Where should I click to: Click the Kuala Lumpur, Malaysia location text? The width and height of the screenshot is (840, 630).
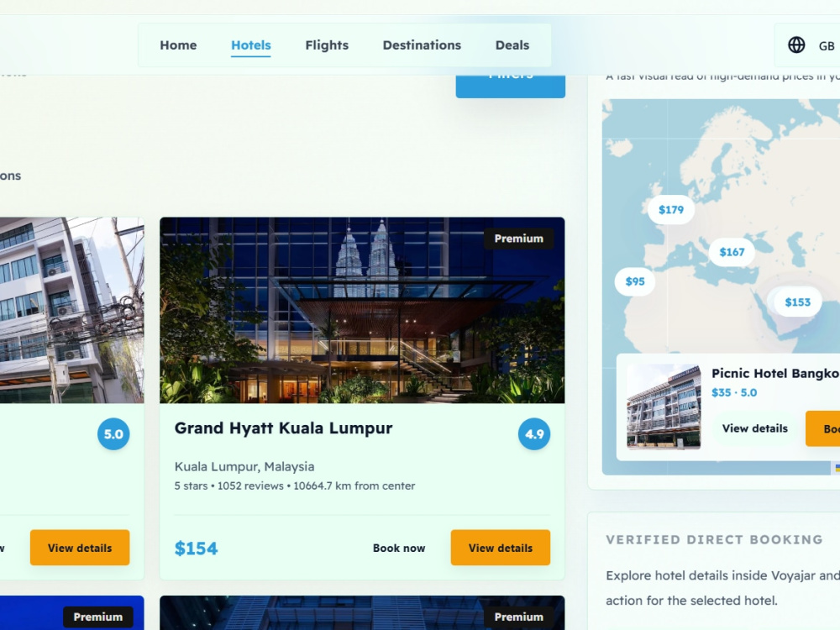(244, 466)
